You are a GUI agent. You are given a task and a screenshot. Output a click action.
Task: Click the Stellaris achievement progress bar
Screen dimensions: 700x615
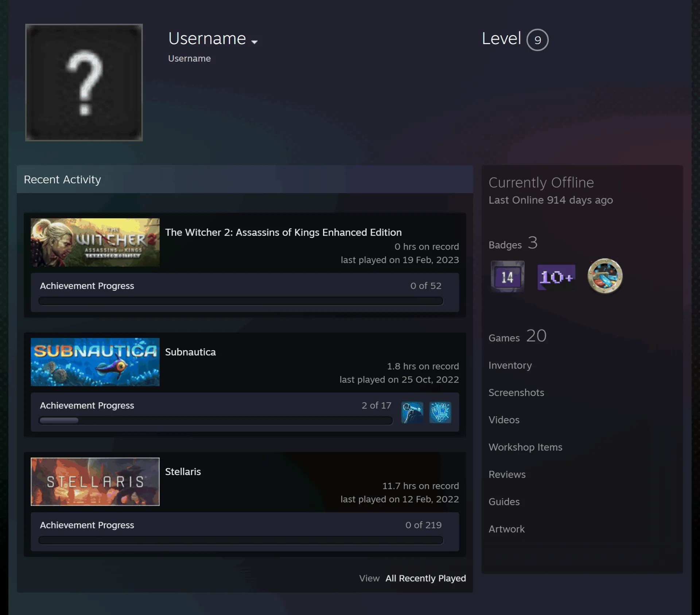pos(241,540)
